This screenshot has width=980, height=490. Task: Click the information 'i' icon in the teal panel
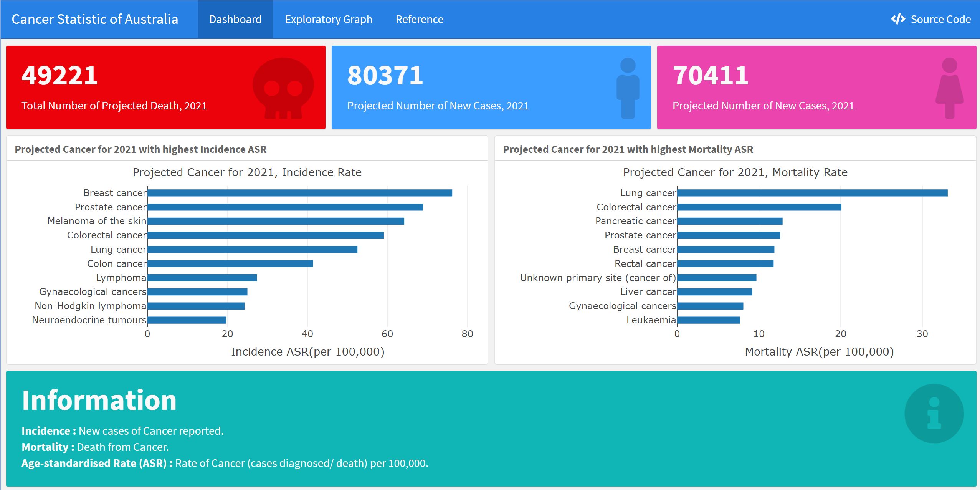[934, 414]
